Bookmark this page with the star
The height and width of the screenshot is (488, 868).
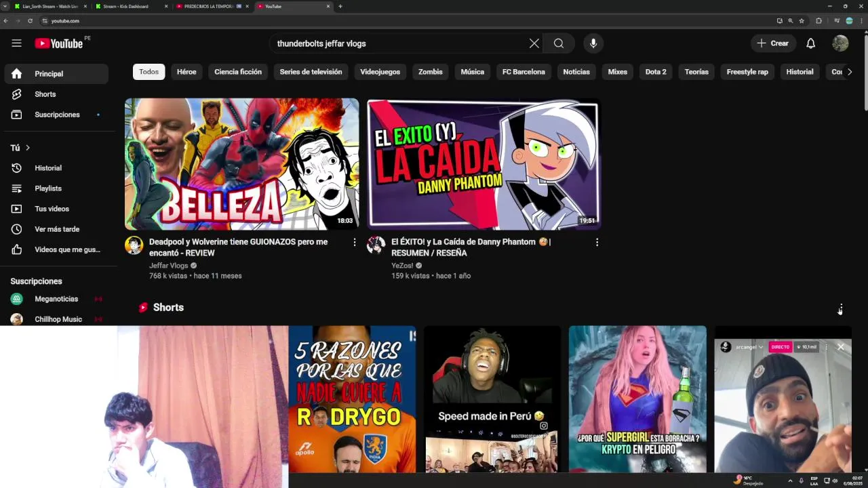coord(802,21)
